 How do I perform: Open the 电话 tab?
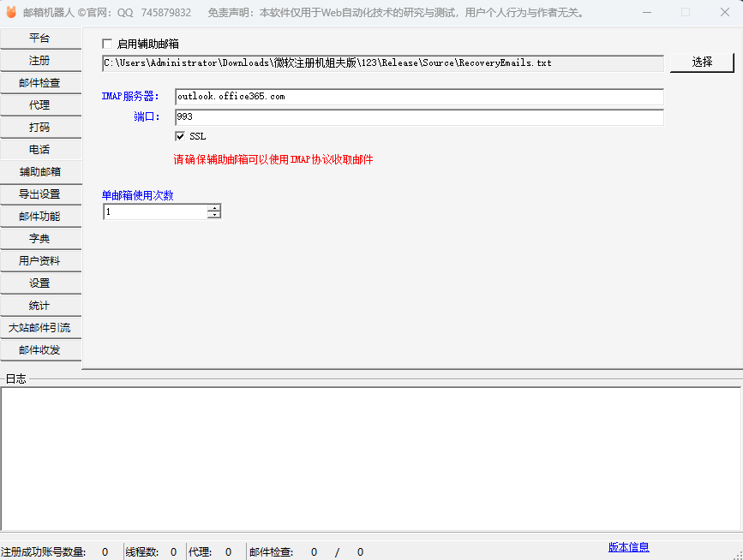point(40,150)
